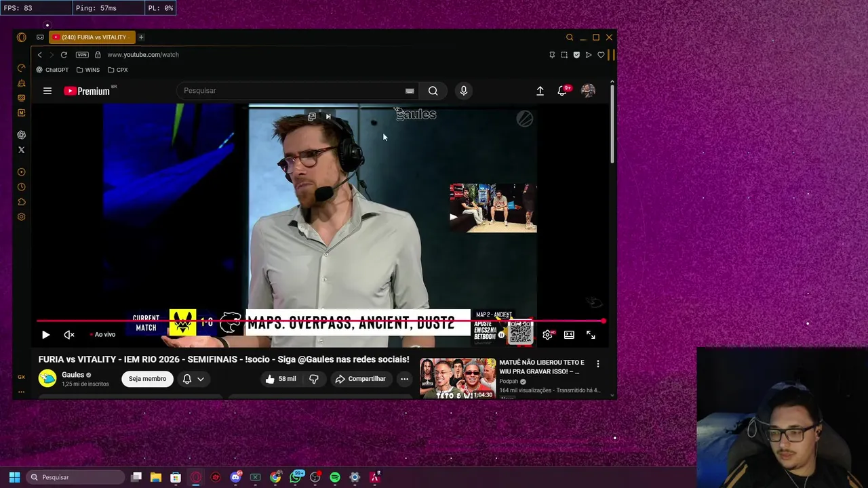Viewport: 868px width, 488px height.
Task: Detach video pop-out icon atop player
Action: pos(312,117)
